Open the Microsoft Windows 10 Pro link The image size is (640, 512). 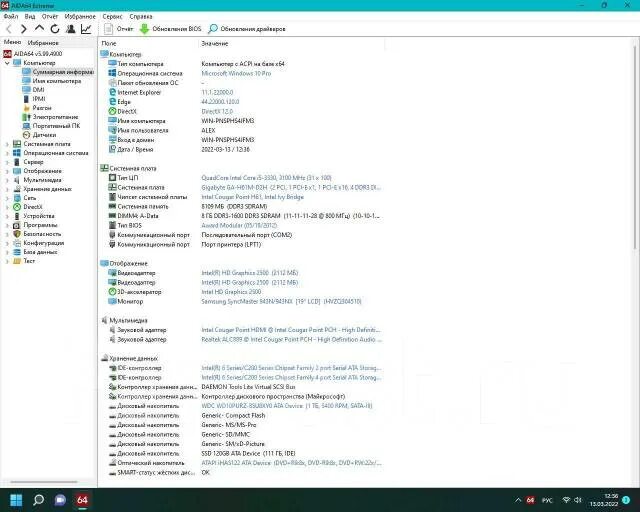click(x=236, y=73)
